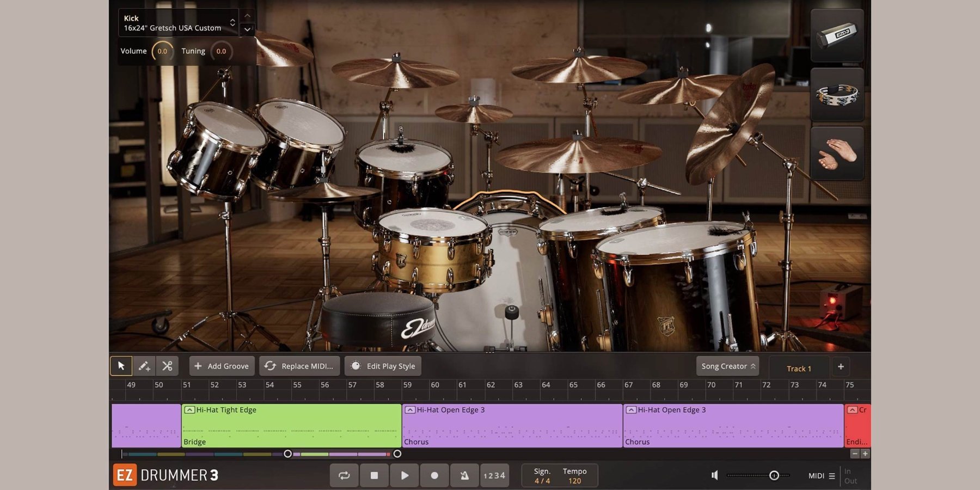Select the Track 1 tab

pyautogui.click(x=799, y=369)
